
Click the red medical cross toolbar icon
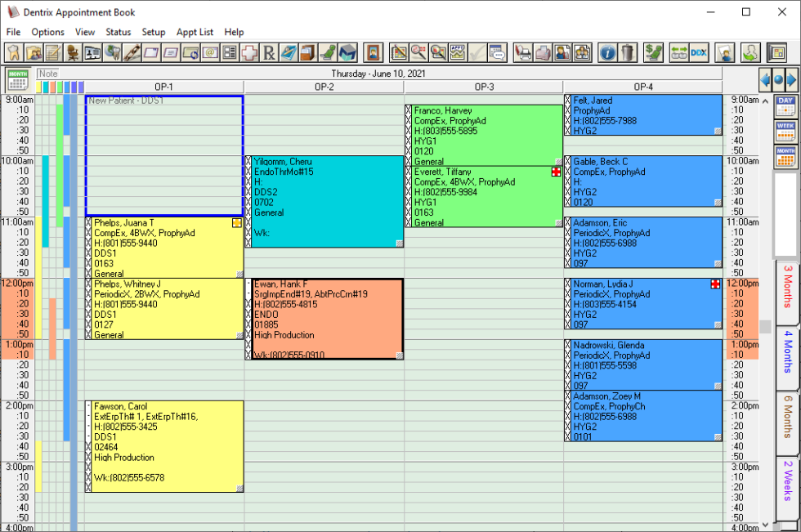(x=248, y=53)
